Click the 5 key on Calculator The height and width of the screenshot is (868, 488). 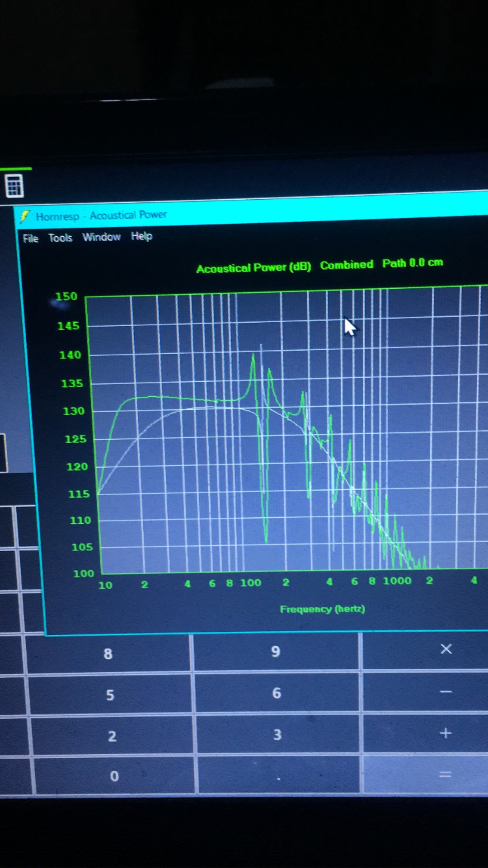[110, 695]
